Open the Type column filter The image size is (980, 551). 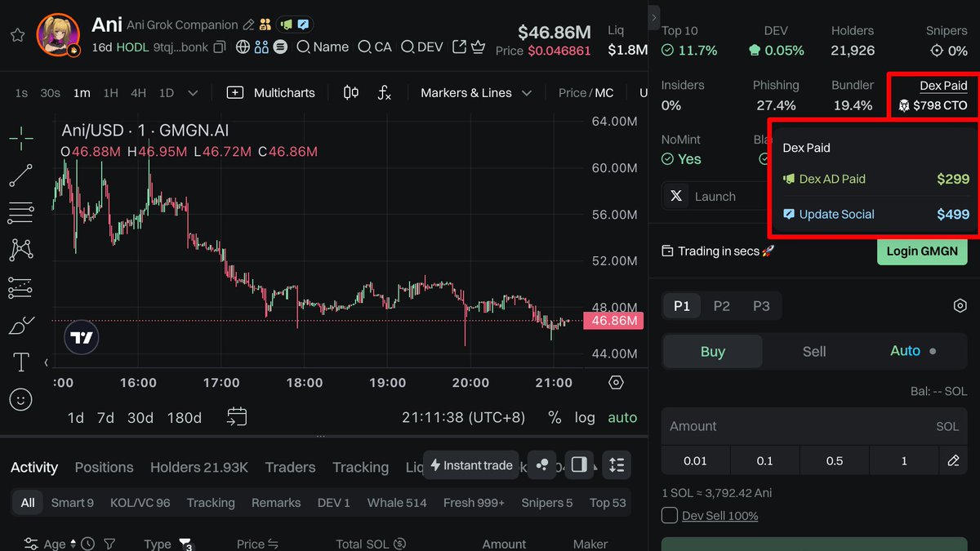coord(185,544)
